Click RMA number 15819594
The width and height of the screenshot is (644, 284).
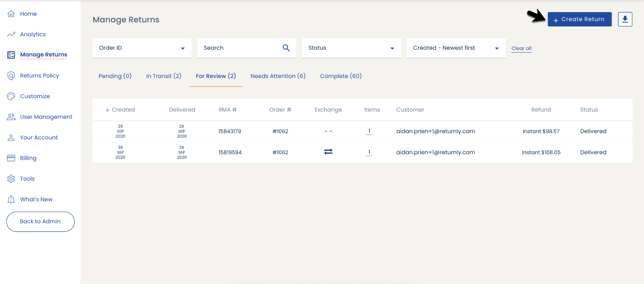(x=230, y=152)
